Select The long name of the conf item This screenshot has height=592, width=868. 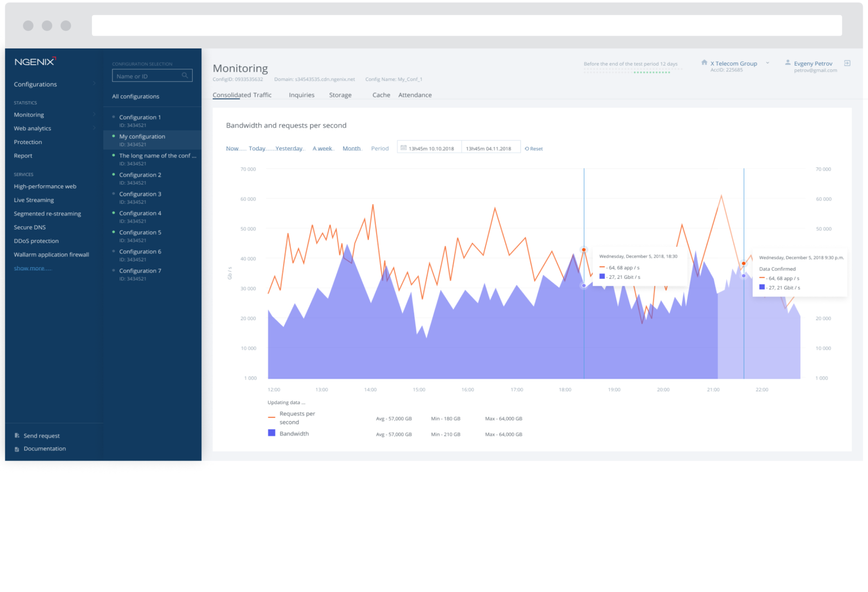point(152,159)
